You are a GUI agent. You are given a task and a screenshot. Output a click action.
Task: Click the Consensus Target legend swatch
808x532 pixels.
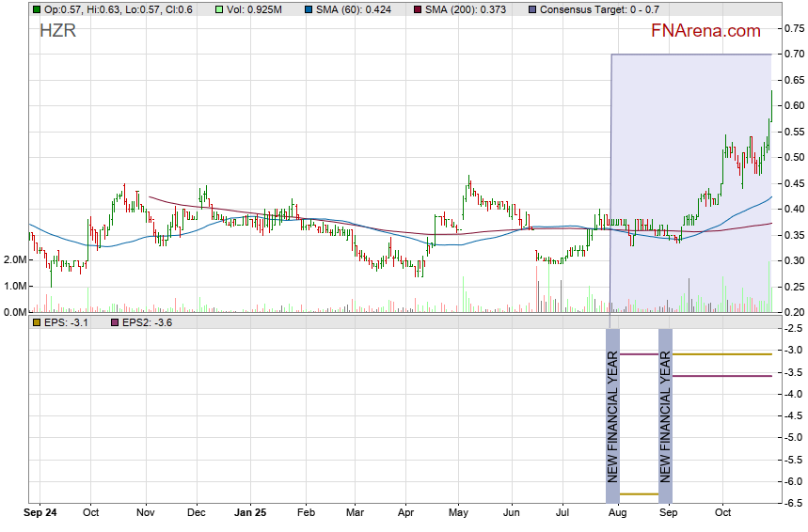pyautogui.click(x=533, y=9)
